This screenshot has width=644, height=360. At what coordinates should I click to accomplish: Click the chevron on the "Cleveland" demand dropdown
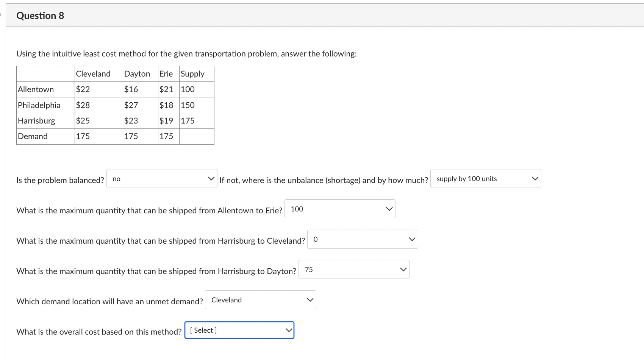[310, 299]
